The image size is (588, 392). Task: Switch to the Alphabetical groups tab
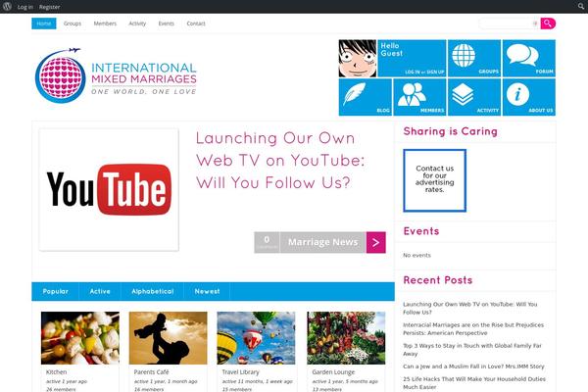(152, 291)
